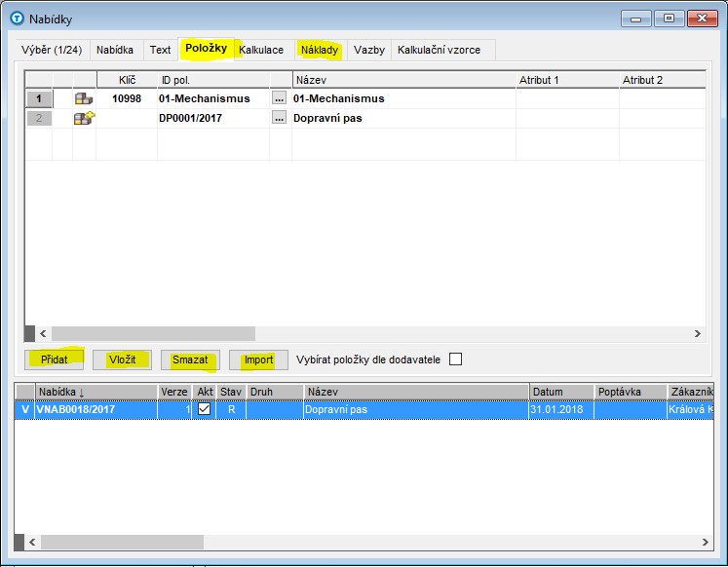728x567 pixels.
Task: Click the application logo in title bar
Action: click(17, 18)
